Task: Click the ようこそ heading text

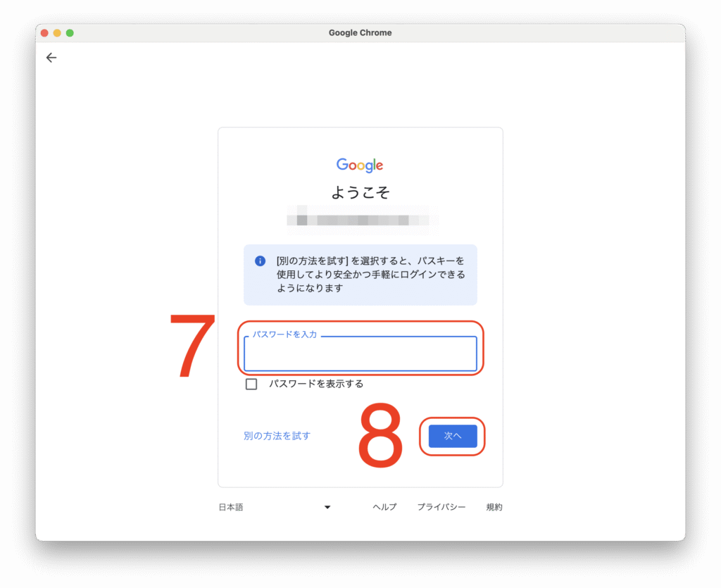Action: pyautogui.click(x=360, y=192)
